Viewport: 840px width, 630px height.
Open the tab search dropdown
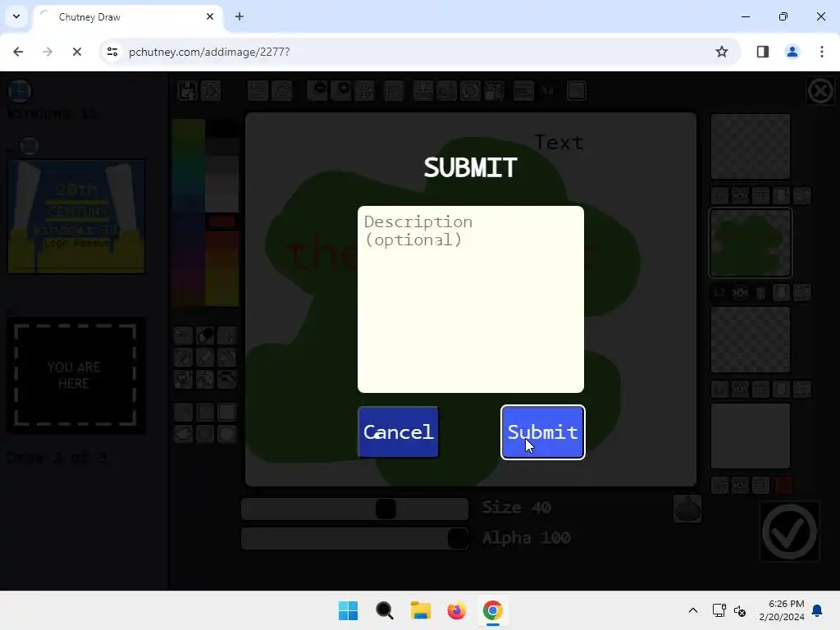[x=16, y=16]
